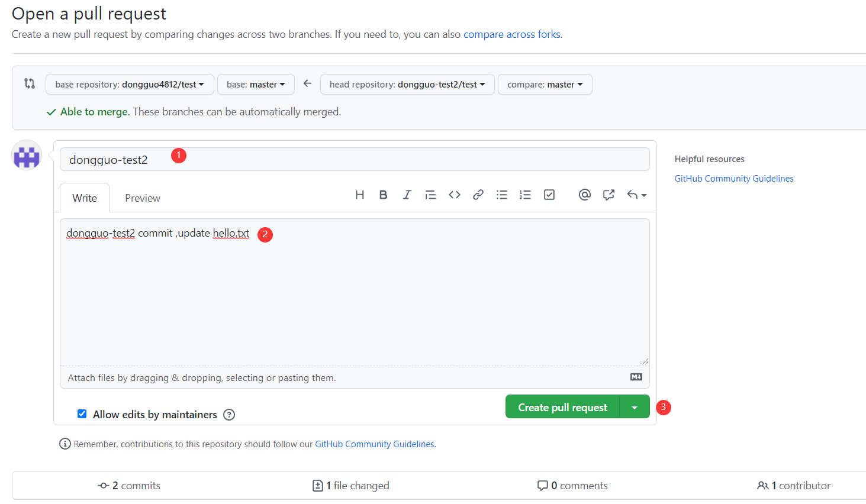Click the Attach files by dragging area
This screenshot has width=866, height=504.
coord(355,377)
